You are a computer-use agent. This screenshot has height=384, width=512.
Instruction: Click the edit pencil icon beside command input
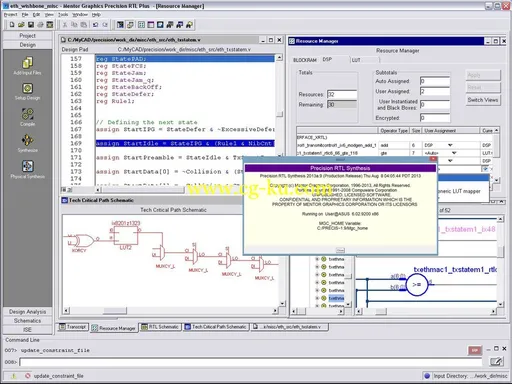(496, 361)
